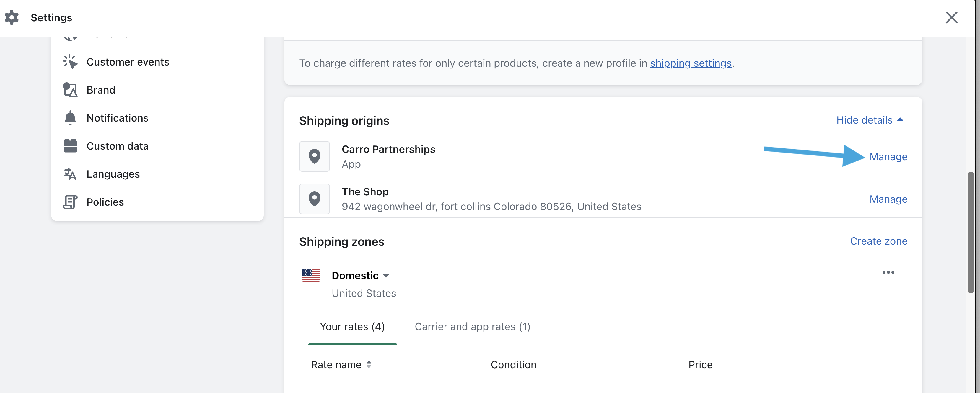Click the Custom data icon
This screenshot has width=980, height=393.
click(x=70, y=146)
